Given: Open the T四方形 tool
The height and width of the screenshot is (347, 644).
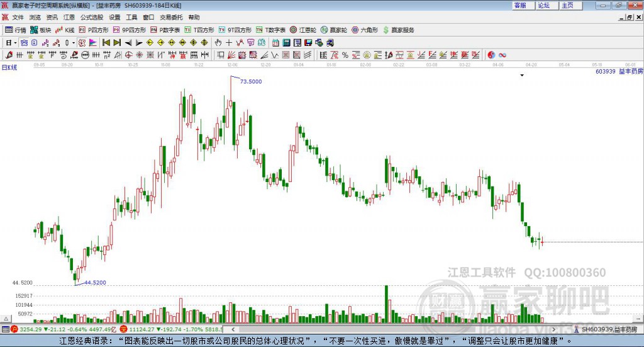Looking at the screenshot, I should pos(199,30).
